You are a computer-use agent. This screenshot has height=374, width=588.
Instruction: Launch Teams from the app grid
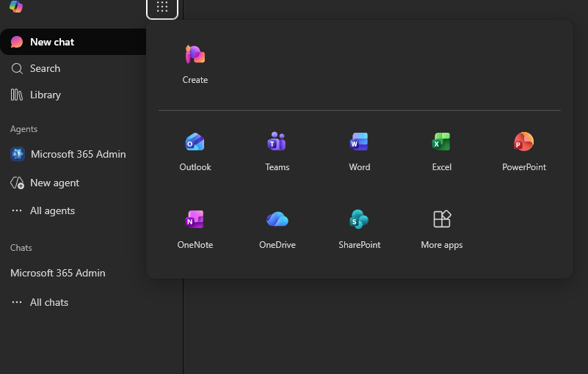[277, 151]
